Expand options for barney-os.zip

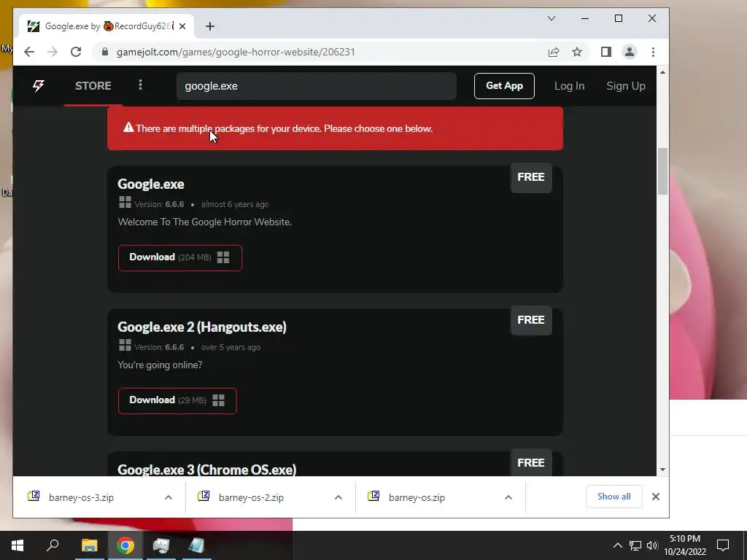[x=508, y=497]
